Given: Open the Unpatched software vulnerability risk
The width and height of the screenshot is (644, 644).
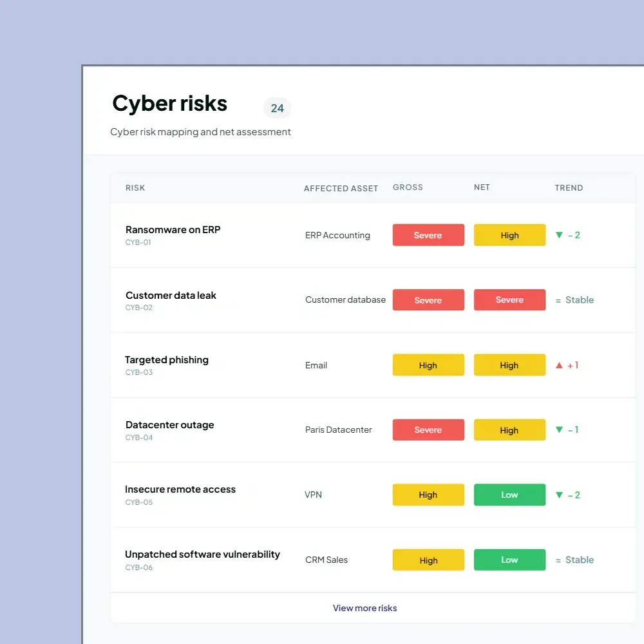Looking at the screenshot, I should 202,554.
